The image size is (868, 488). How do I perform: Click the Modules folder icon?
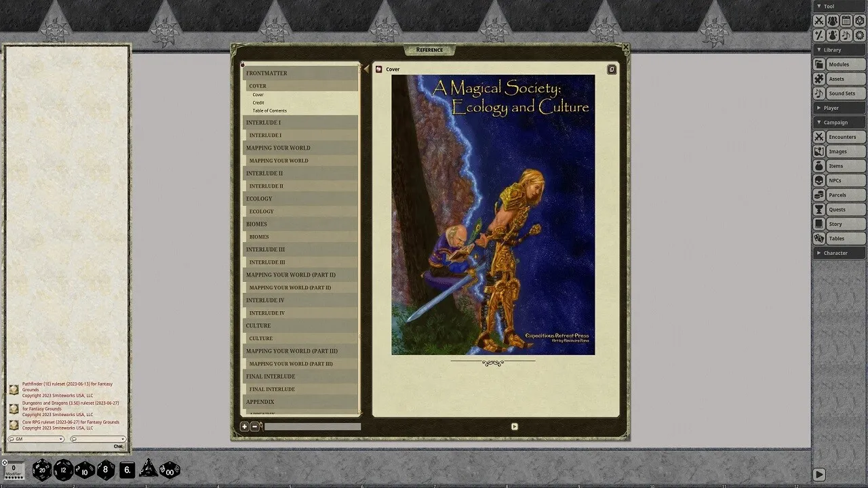coord(819,64)
